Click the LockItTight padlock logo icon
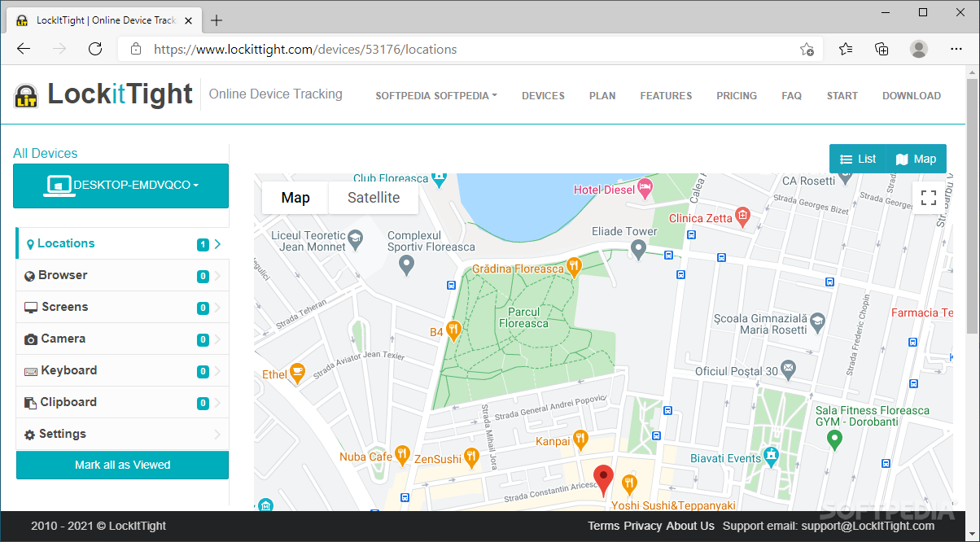The image size is (980, 542). 26,95
